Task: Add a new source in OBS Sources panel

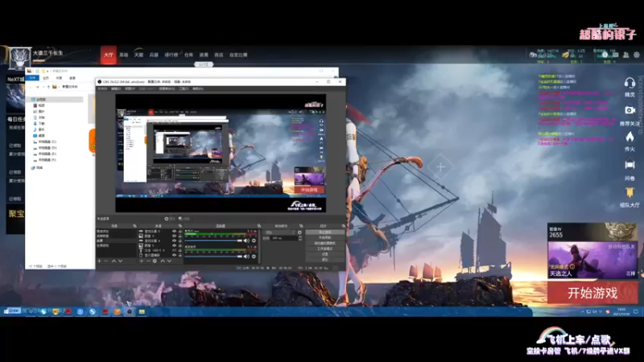Action: (x=142, y=261)
